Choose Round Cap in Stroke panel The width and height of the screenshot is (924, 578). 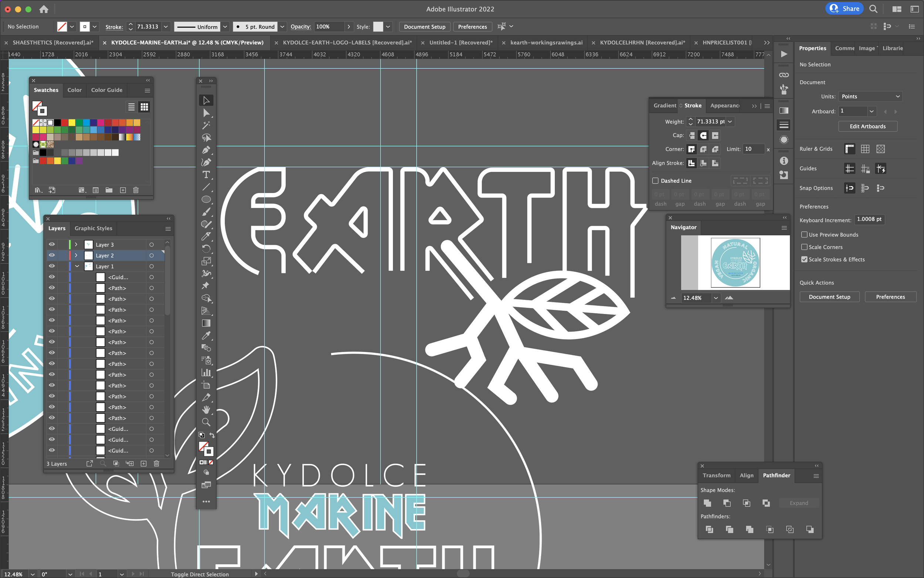pos(703,135)
